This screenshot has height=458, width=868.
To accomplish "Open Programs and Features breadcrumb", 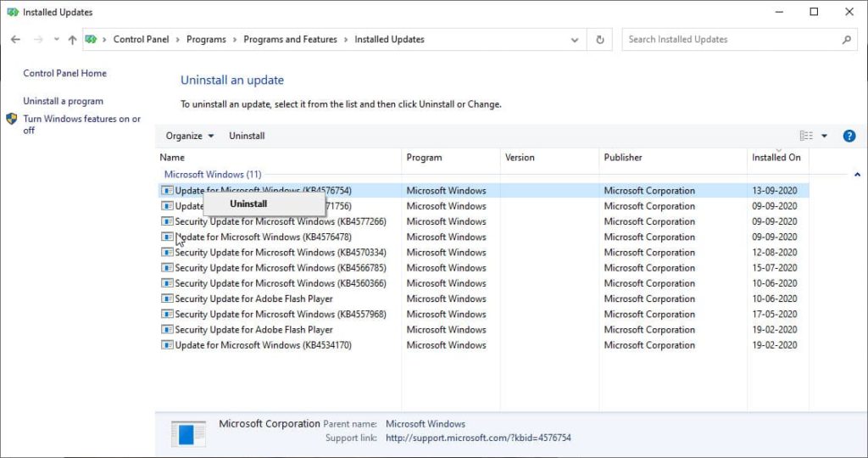I will coord(290,39).
